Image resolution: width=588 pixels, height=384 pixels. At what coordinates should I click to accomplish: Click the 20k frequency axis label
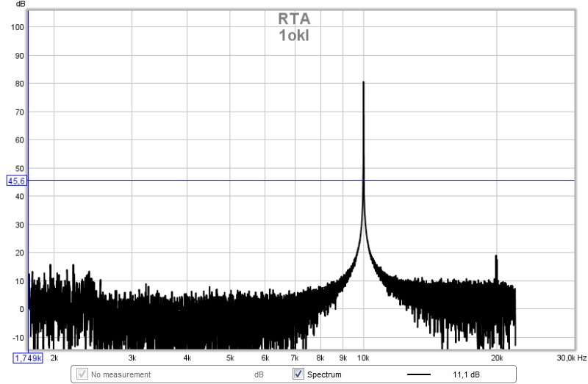click(x=497, y=358)
